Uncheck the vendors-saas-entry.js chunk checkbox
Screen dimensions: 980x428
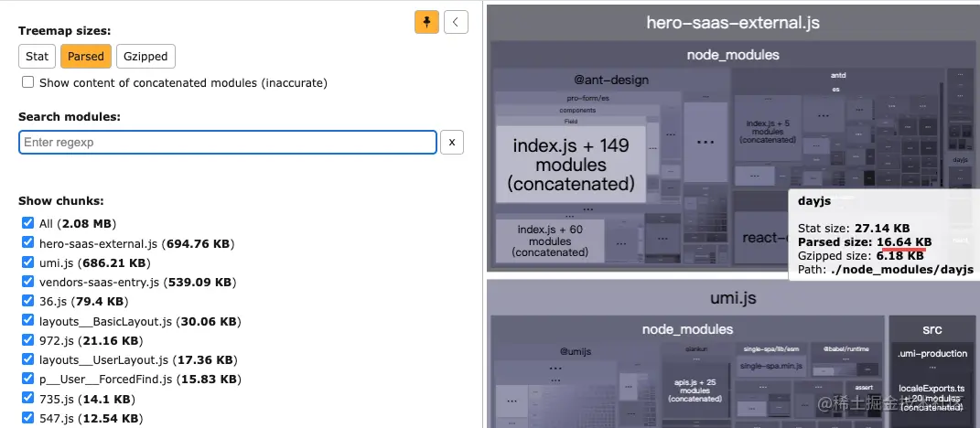(x=27, y=281)
